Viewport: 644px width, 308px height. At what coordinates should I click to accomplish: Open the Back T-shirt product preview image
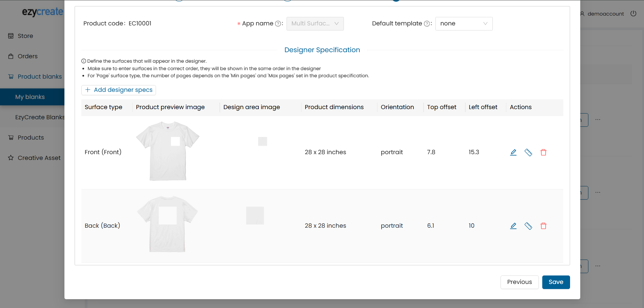[x=168, y=224]
